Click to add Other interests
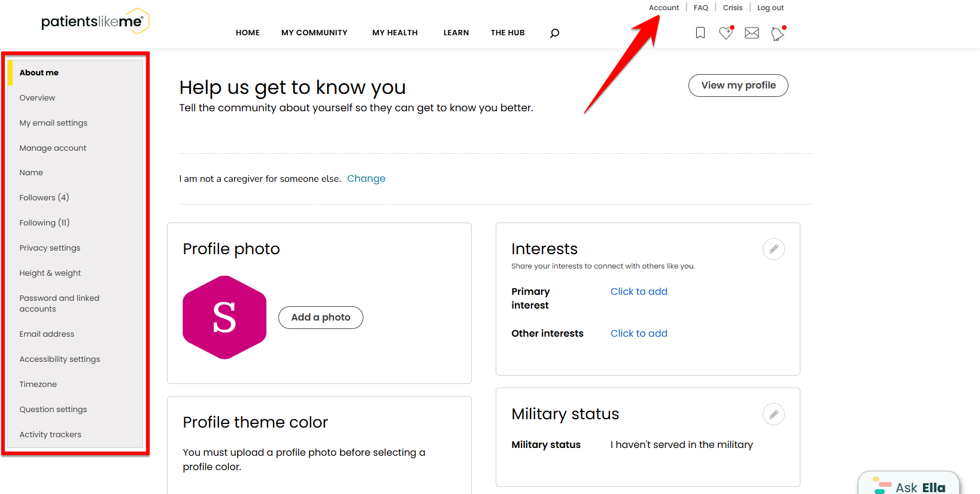 [x=639, y=334]
